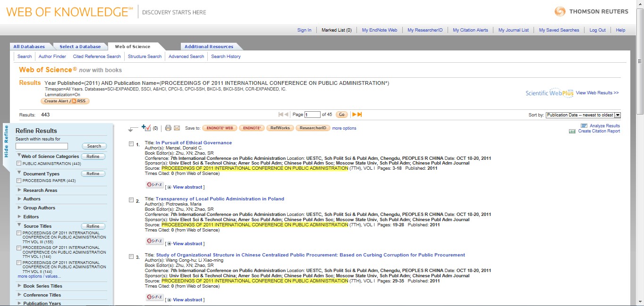This screenshot has height=306, width=644.
Task: Click the page number input field
Action: (x=313, y=115)
